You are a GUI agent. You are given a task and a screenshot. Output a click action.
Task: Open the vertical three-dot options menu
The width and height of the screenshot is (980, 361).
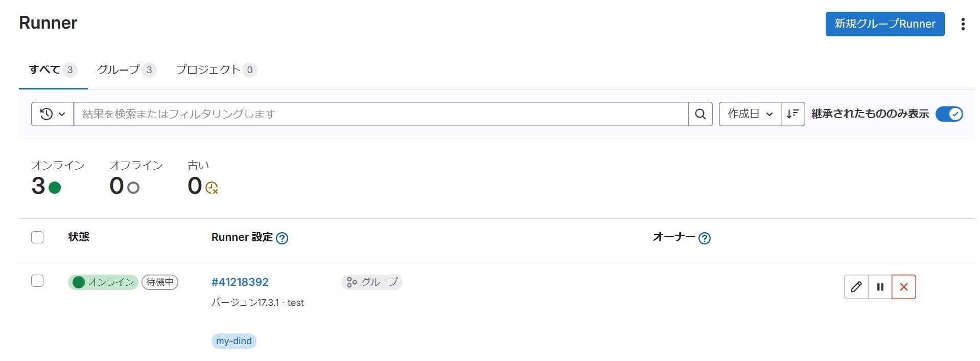click(963, 24)
